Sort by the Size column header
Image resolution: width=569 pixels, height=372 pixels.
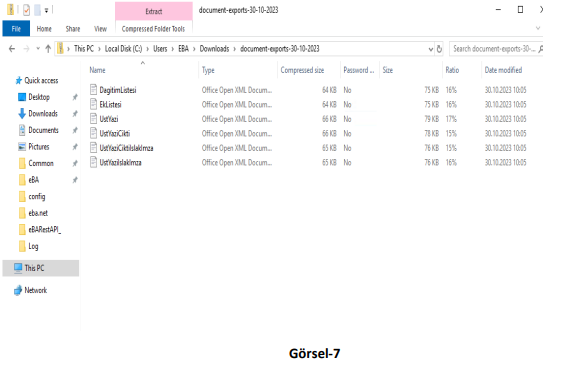[x=388, y=70]
